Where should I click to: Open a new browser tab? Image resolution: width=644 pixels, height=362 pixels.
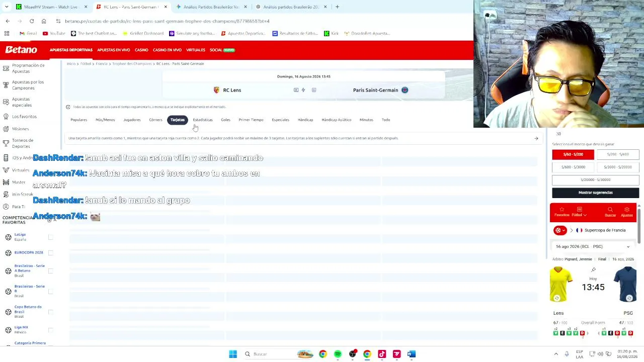coord(337,7)
